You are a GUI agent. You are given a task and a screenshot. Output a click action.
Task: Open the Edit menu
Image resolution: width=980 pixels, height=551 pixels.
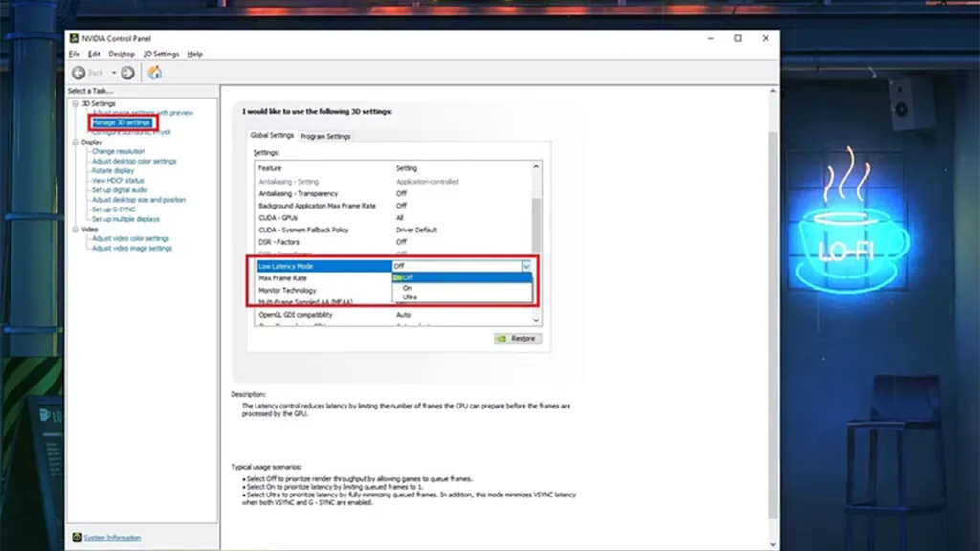[94, 55]
